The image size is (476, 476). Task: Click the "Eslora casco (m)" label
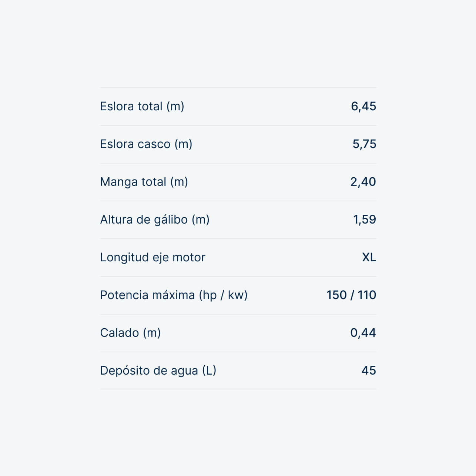[146, 144]
